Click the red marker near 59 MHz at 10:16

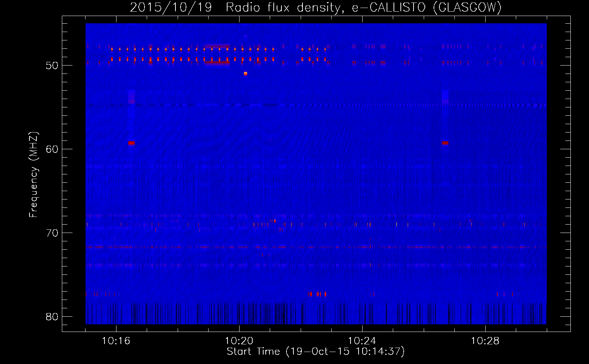(131, 143)
